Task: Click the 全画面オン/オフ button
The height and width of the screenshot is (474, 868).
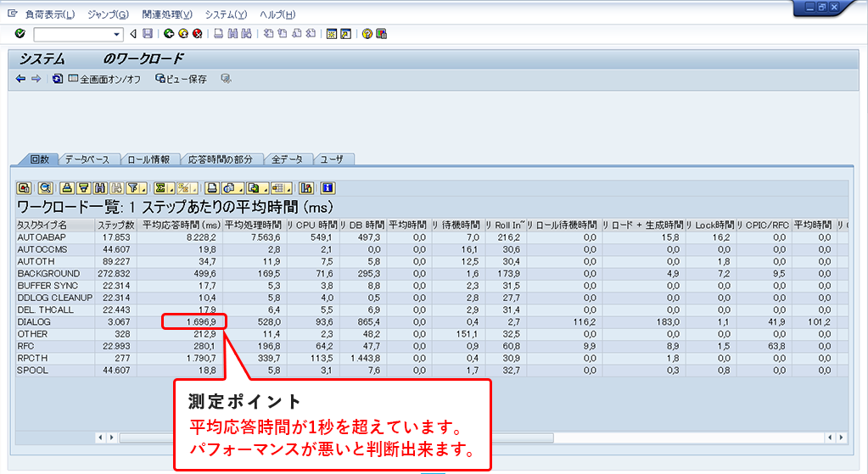Action: (x=104, y=79)
